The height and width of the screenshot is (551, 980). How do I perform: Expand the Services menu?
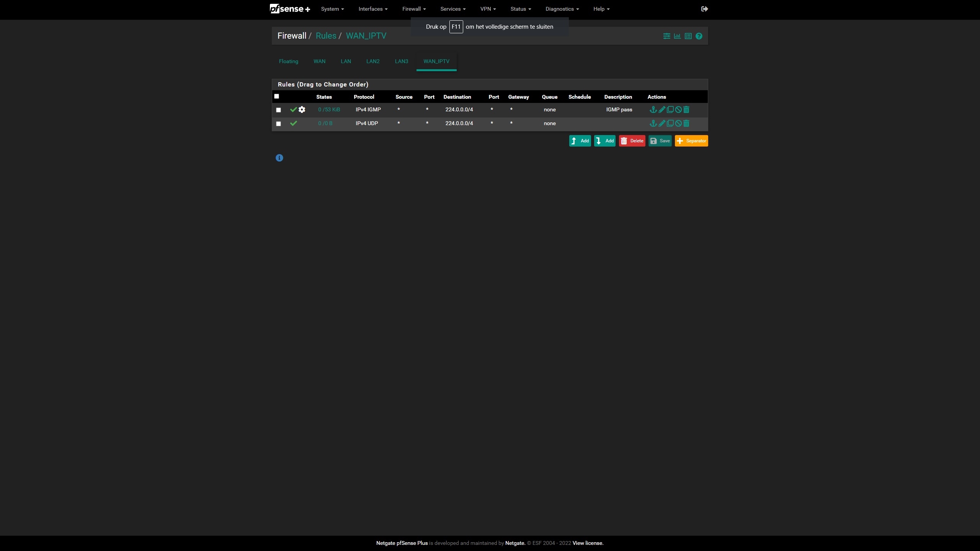[x=453, y=9]
